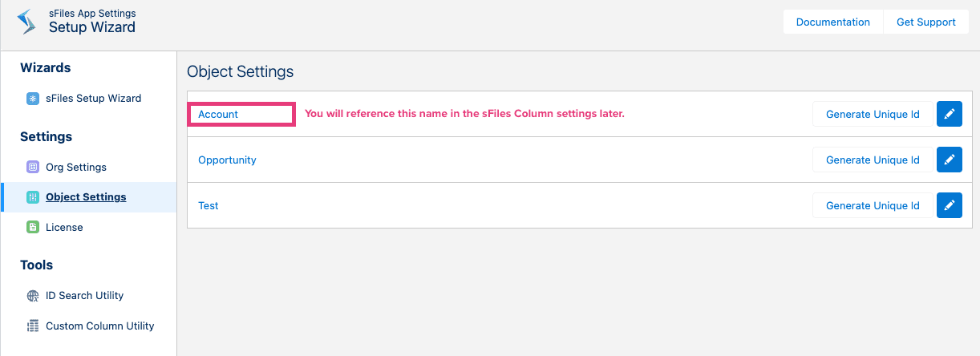980x356 pixels.
Task: Click the Org Settings sidebar icon
Action: click(x=33, y=168)
